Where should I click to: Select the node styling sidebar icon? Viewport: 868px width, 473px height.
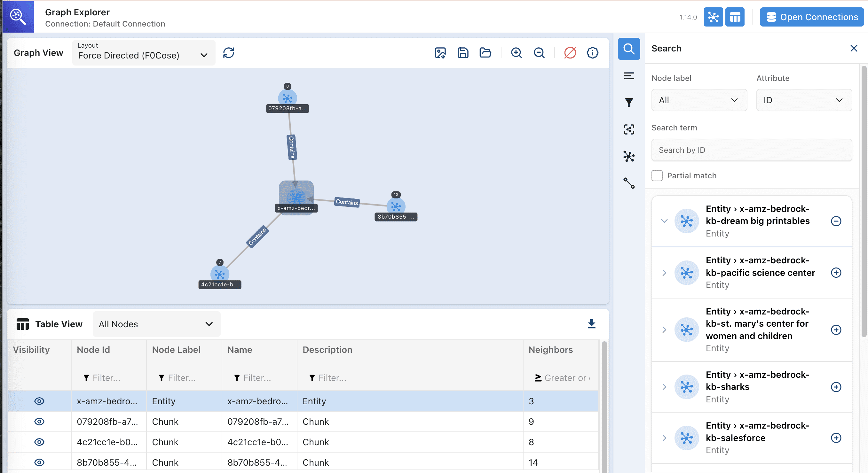coord(629,157)
